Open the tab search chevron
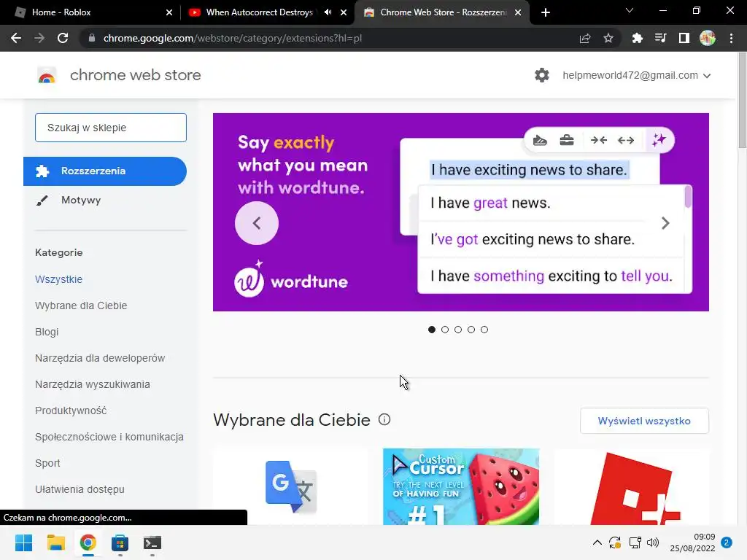Image resolution: width=747 pixels, height=560 pixels. [630, 10]
